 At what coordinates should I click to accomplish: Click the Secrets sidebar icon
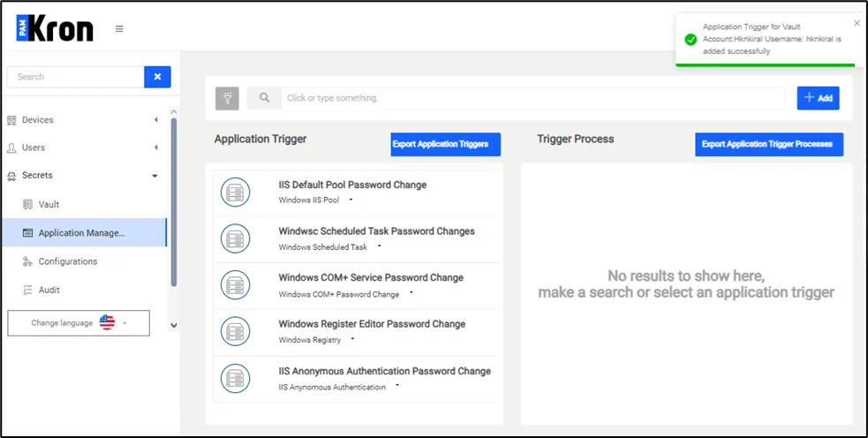tap(11, 176)
